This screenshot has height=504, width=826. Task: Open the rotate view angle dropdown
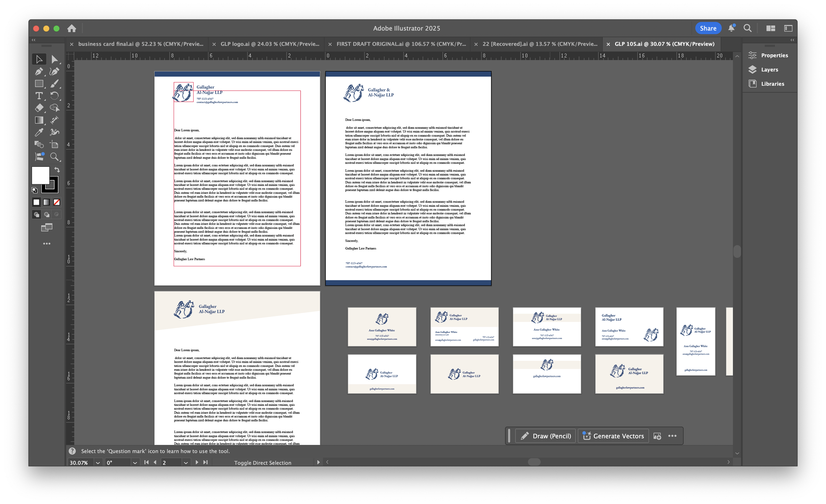click(135, 463)
